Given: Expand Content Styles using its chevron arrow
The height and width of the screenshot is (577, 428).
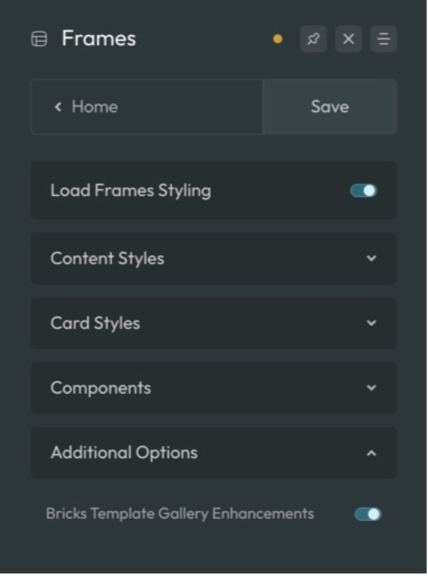Looking at the screenshot, I should pos(372,258).
